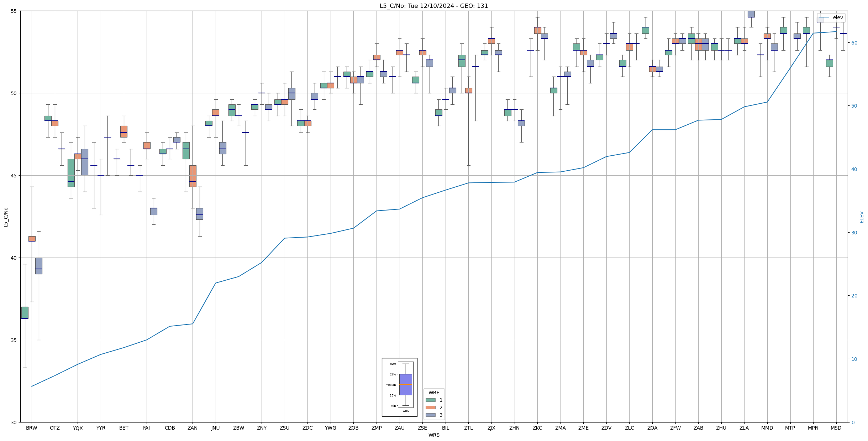Click the WRE legend title
Image resolution: width=868 pixels, height=441 pixels.
(433, 393)
